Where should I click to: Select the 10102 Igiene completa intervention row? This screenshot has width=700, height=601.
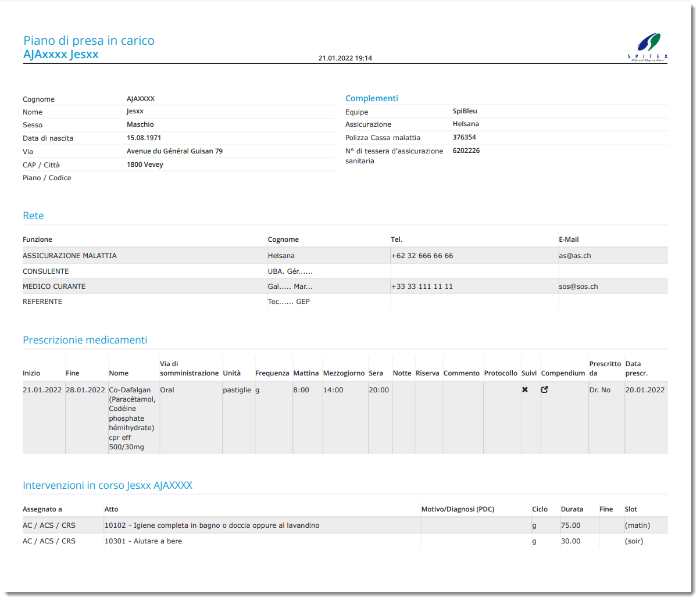[x=212, y=525]
